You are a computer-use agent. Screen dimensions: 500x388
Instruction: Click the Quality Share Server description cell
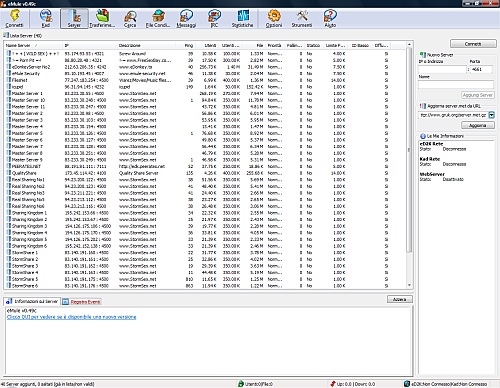pyautogui.click(x=138, y=173)
